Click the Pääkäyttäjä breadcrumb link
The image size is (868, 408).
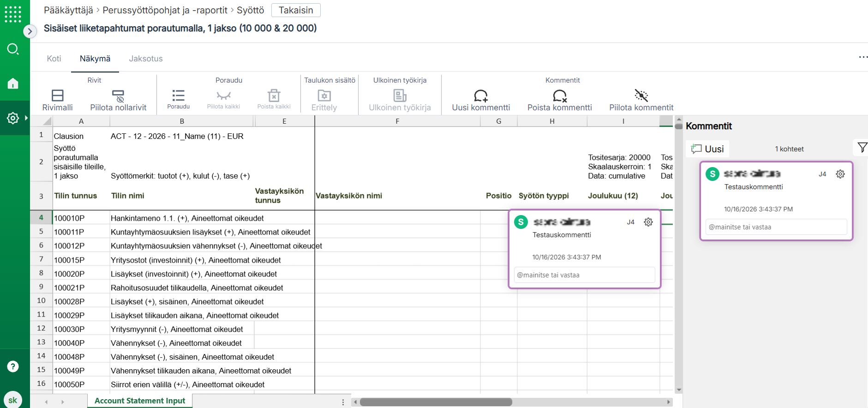coord(68,10)
